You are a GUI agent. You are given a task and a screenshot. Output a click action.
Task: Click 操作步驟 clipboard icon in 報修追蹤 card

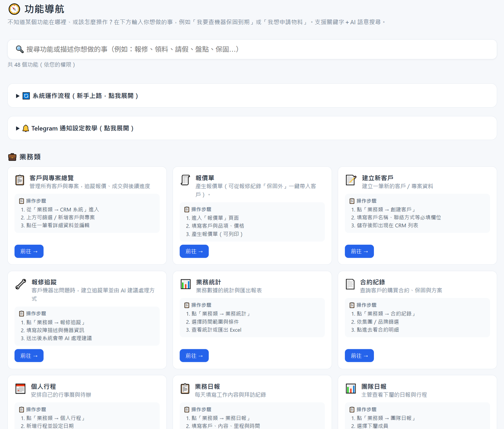[21, 313]
